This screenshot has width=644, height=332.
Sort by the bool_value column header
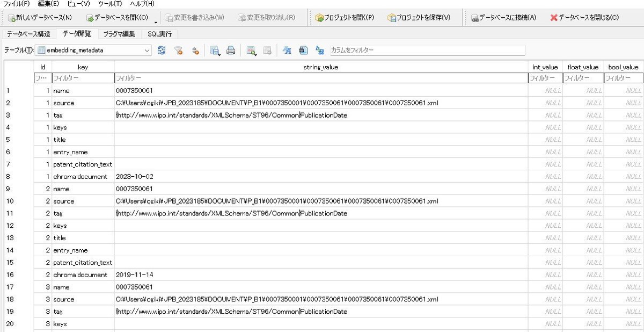coord(623,67)
